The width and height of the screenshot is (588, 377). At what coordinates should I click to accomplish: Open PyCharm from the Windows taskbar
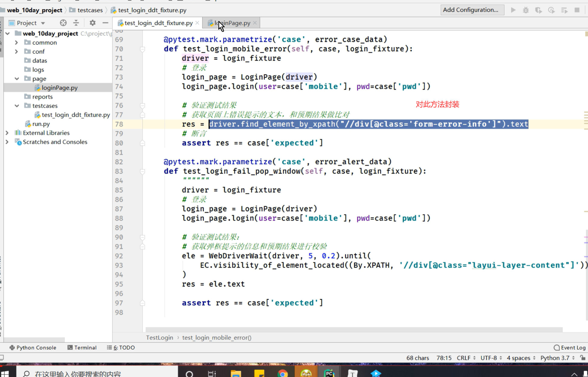[329, 373]
